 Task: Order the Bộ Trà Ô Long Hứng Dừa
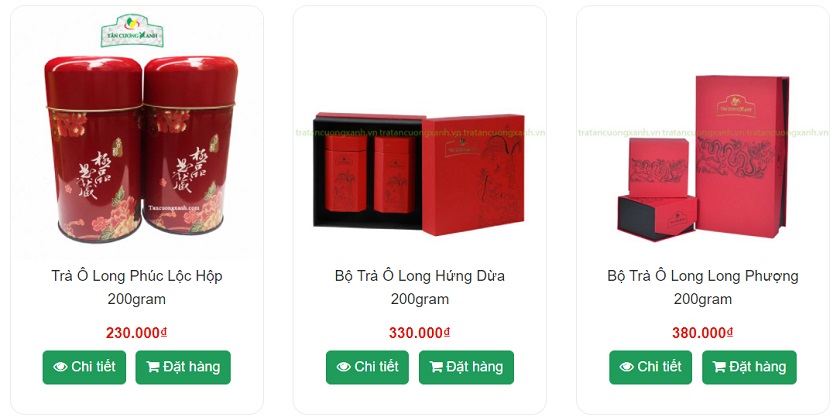(466, 367)
